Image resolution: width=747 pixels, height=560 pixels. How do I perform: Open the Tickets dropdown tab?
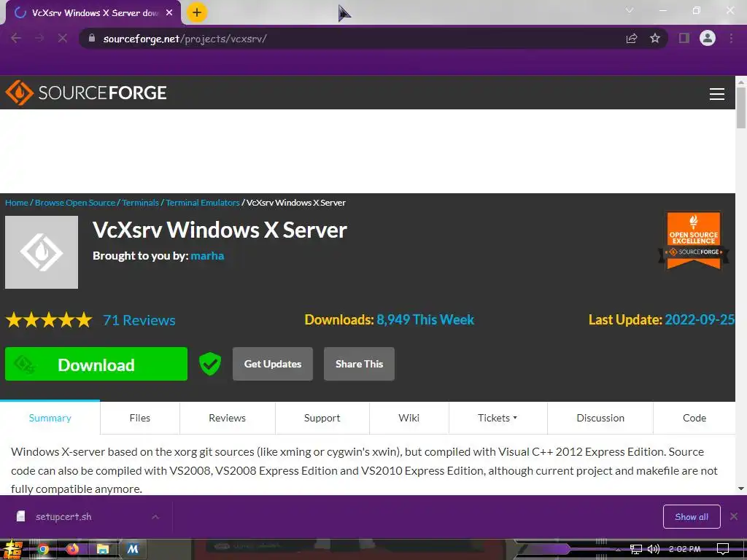coord(498,418)
